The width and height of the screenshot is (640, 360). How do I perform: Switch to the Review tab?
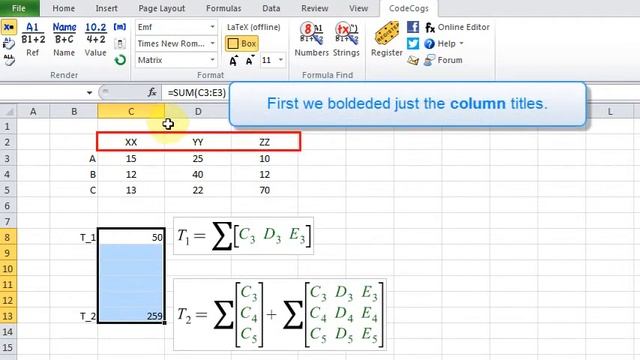[315, 8]
